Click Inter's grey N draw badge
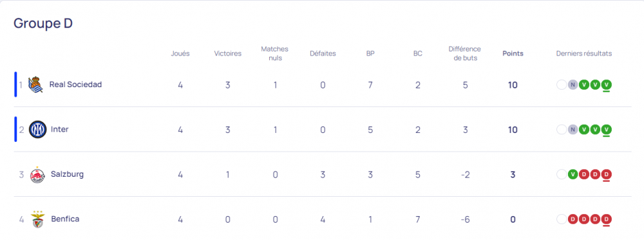Viewport: 644px width, 240px height. 573,130
